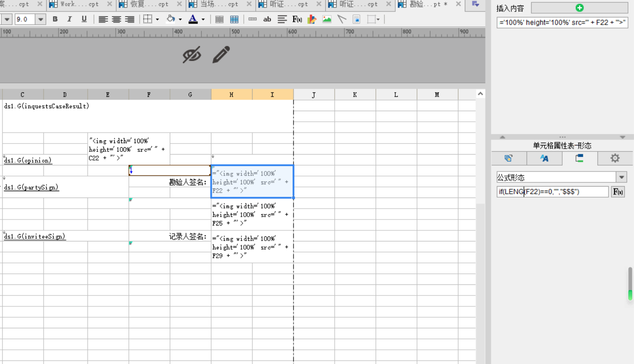Click the pencil edit icon
Screen dimensions: 634x364
click(221, 55)
